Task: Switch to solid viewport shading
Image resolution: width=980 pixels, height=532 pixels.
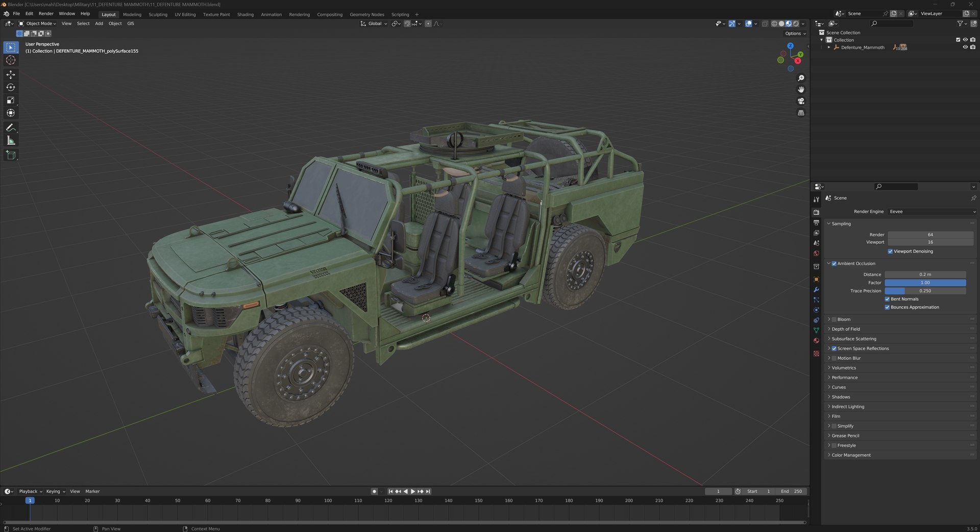Action: [781, 23]
